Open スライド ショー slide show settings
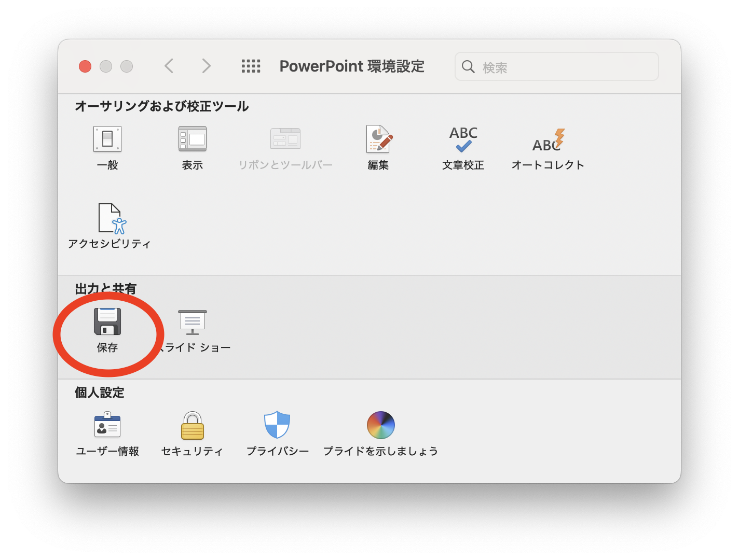739x560 pixels. tap(193, 322)
